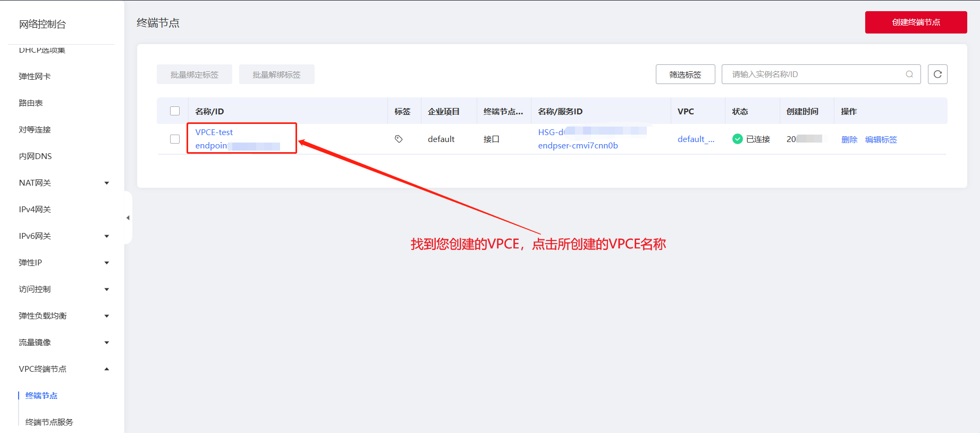Click the 操作 column header

tap(849, 111)
